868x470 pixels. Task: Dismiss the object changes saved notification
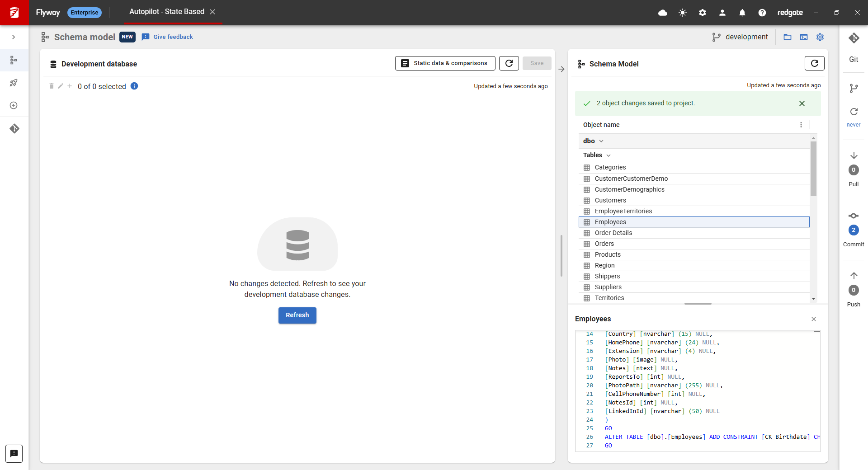click(x=802, y=103)
